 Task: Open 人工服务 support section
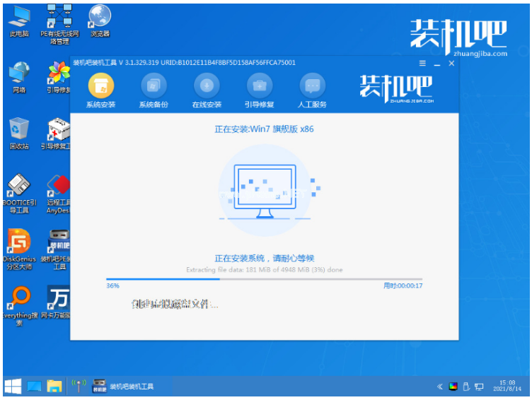click(313, 86)
